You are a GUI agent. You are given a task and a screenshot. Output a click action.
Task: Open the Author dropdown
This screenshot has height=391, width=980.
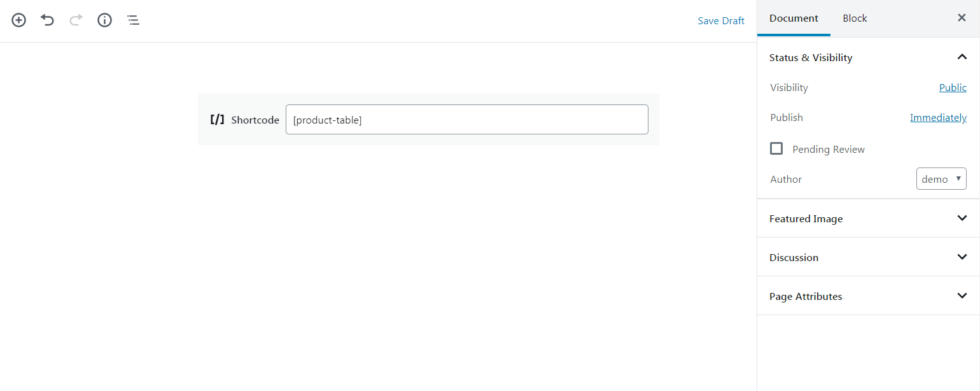(x=941, y=178)
